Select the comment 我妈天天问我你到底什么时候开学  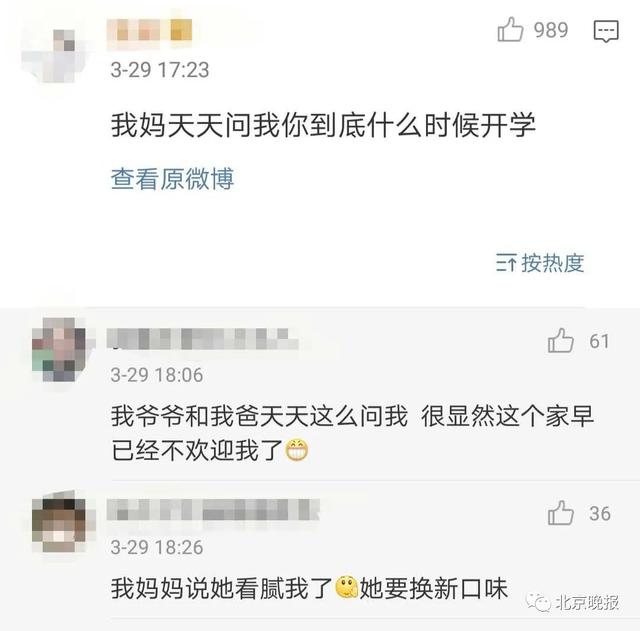tap(323, 124)
